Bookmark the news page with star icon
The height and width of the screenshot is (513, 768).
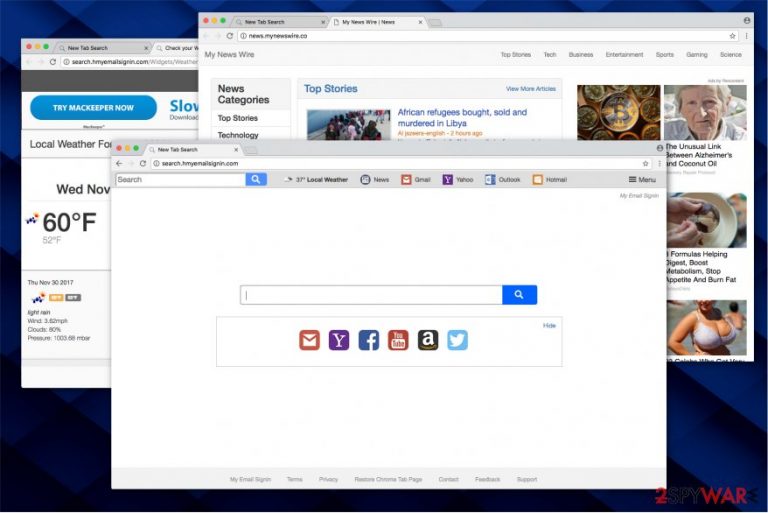[733, 36]
